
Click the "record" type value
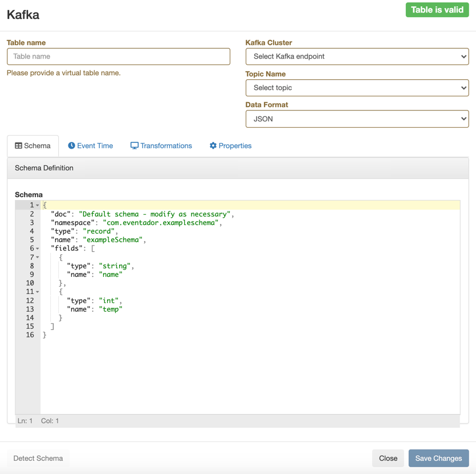click(x=99, y=231)
